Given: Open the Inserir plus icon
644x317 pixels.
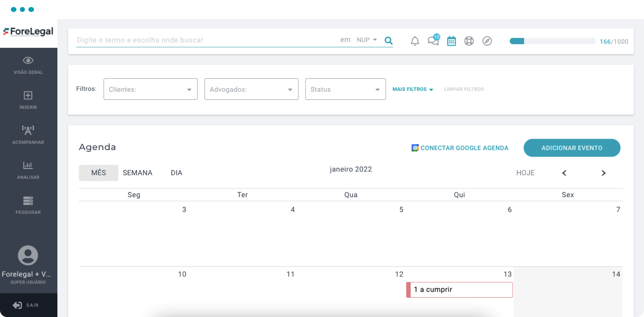Looking at the screenshot, I should pos(28,95).
